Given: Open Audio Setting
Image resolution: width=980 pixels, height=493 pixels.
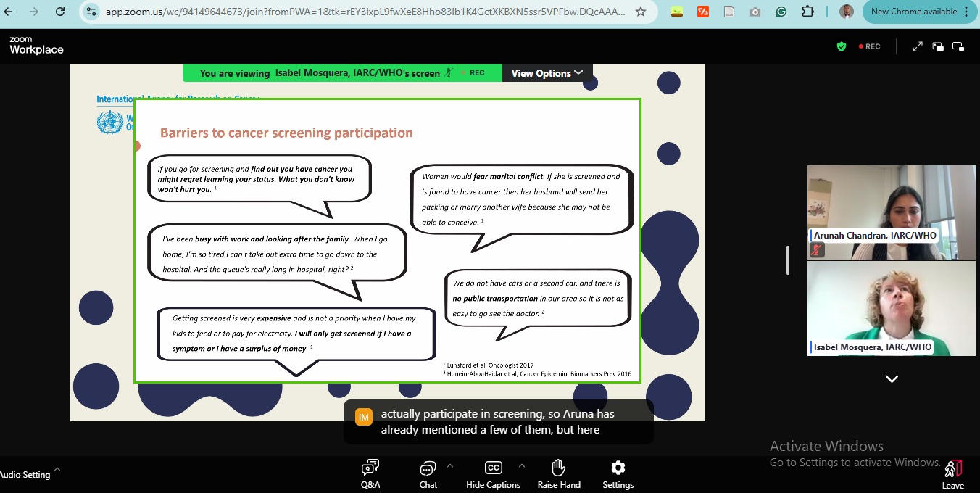Looking at the screenshot, I should pyautogui.click(x=25, y=475).
